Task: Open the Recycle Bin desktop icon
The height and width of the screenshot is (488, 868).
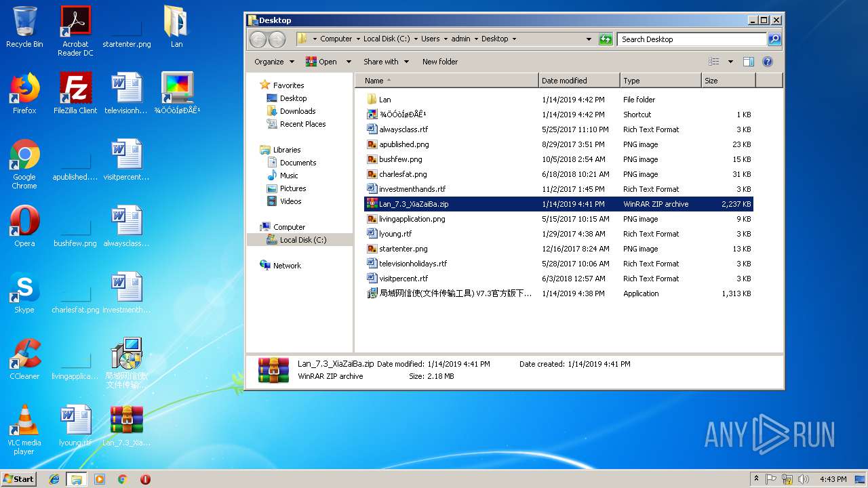Action: pyautogui.click(x=24, y=27)
